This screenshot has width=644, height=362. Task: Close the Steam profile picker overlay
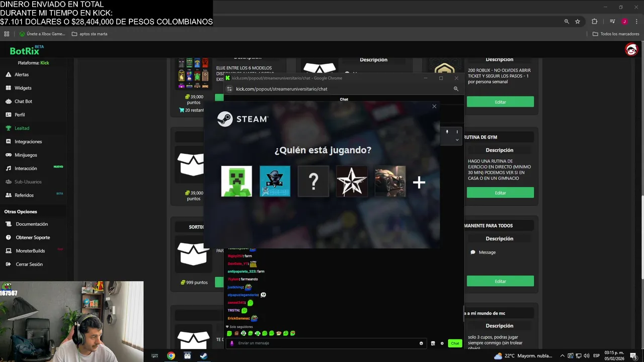click(434, 106)
